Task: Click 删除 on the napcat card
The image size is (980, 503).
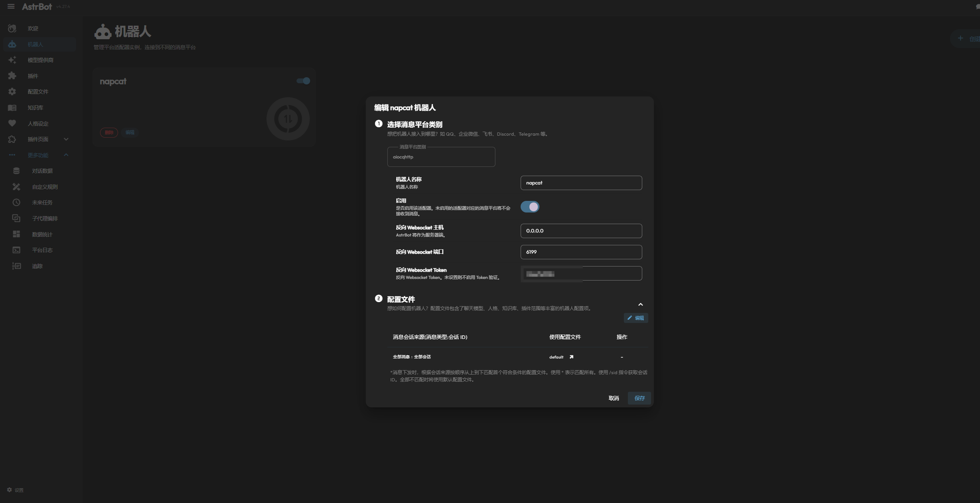Action: click(x=109, y=132)
